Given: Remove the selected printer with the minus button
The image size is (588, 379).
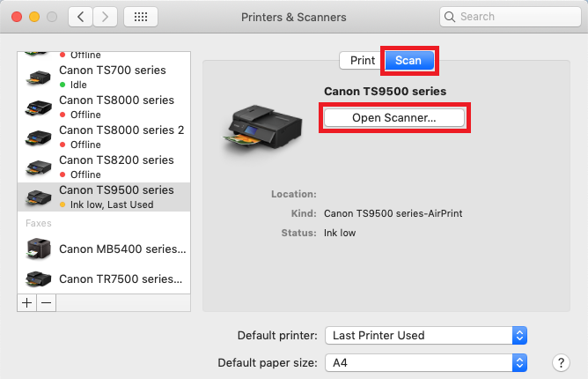Looking at the screenshot, I should [x=46, y=302].
